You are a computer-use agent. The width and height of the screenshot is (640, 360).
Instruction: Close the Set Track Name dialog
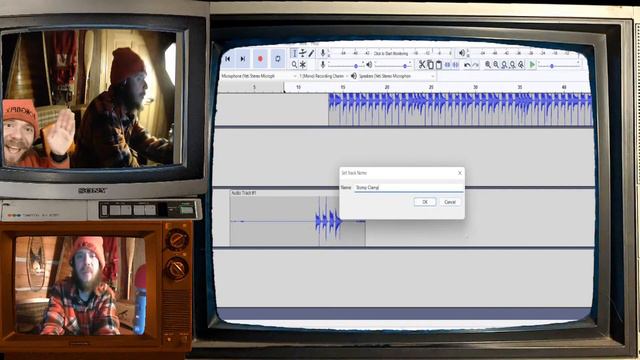coord(460,173)
